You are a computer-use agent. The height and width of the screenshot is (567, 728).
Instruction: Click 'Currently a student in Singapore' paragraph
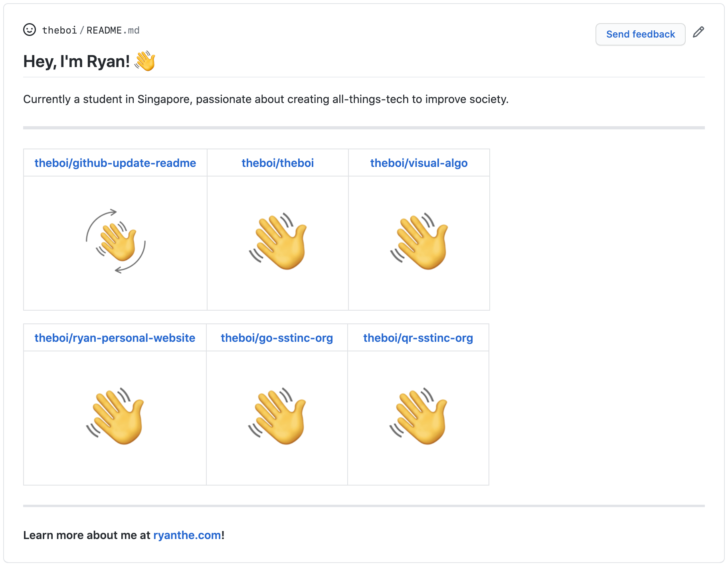(x=266, y=99)
